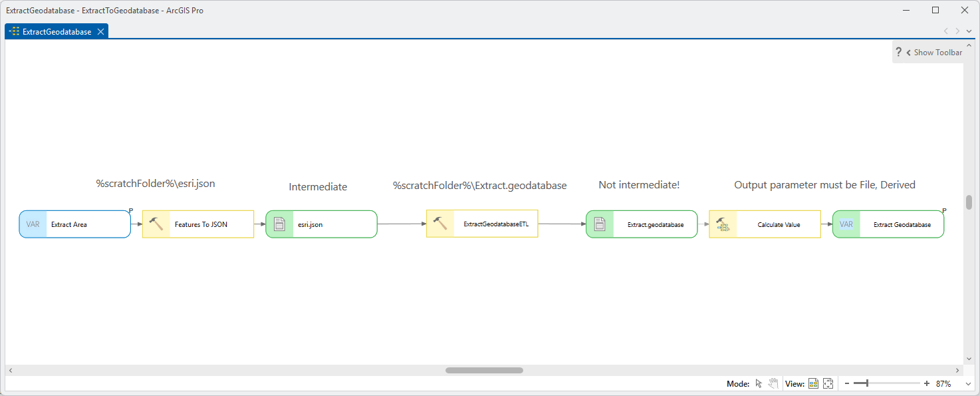Select the Features To JSON tool node
The width and height of the screenshot is (980, 396).
point(198,224)
